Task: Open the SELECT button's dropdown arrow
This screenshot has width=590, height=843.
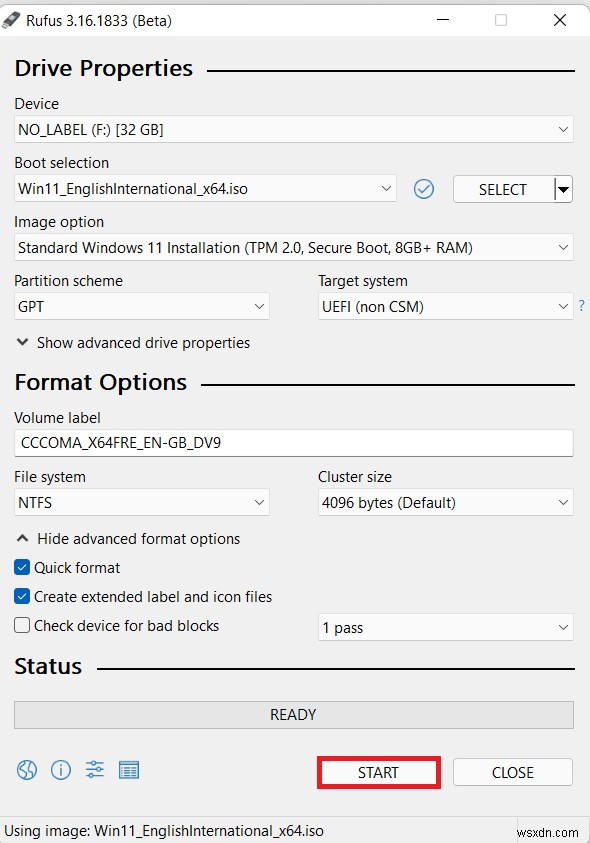Action: [x=562, y=189]
